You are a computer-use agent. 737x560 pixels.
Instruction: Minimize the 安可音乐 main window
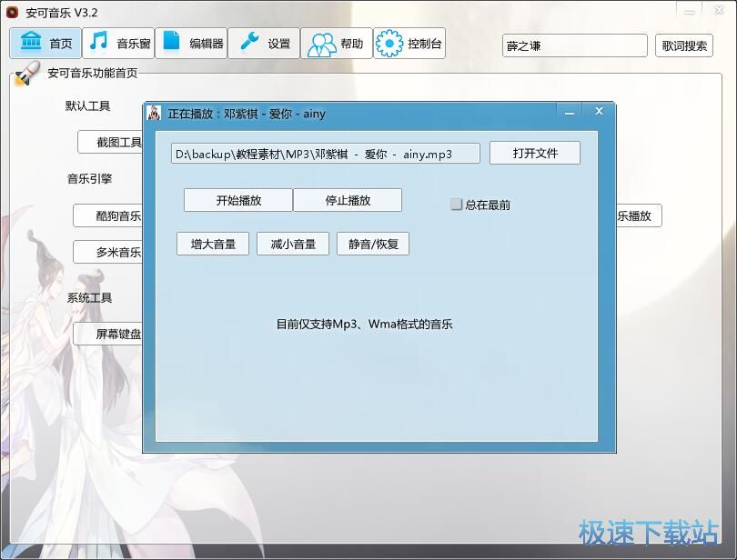pyautogui.click(x=690, y=11)
